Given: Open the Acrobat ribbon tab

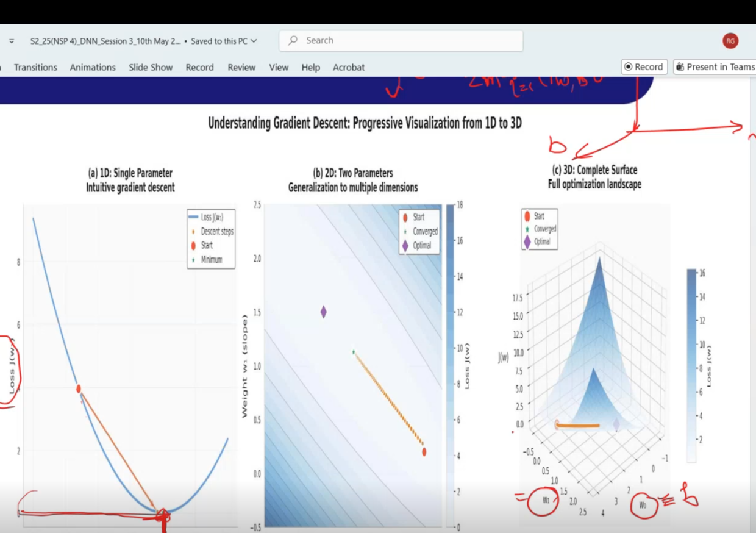Looking at the screenshot, I should tap(349, 67).
